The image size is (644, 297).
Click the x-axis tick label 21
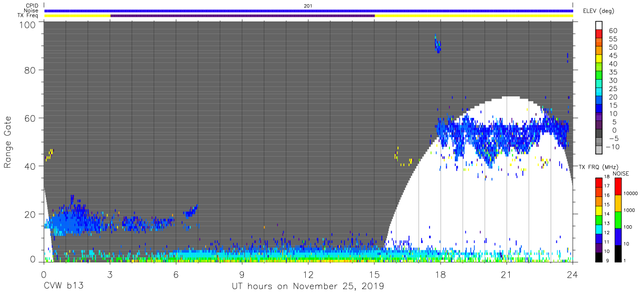[x=506, y=274]
